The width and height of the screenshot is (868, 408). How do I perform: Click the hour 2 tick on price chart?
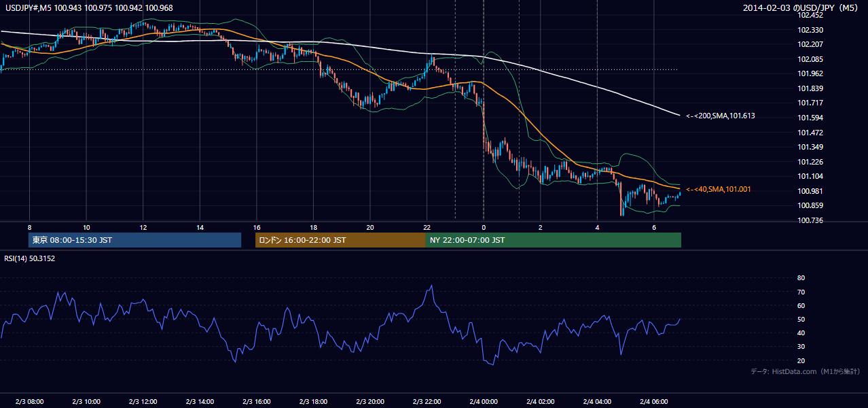[540, 227]
